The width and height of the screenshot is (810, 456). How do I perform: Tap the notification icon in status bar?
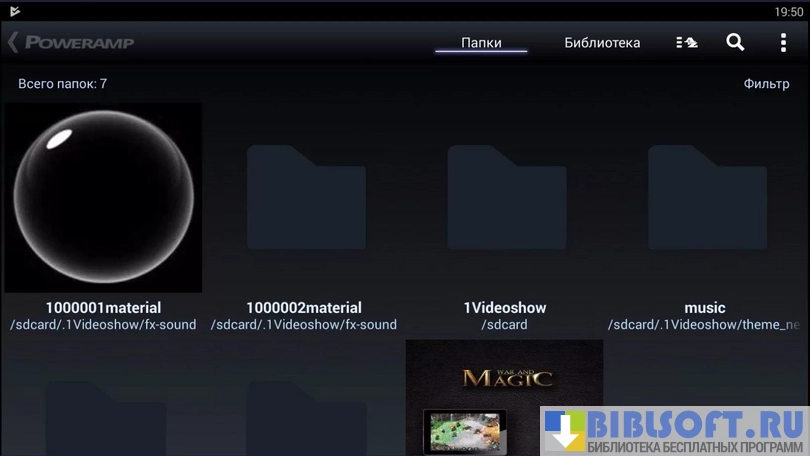(13, 11)
